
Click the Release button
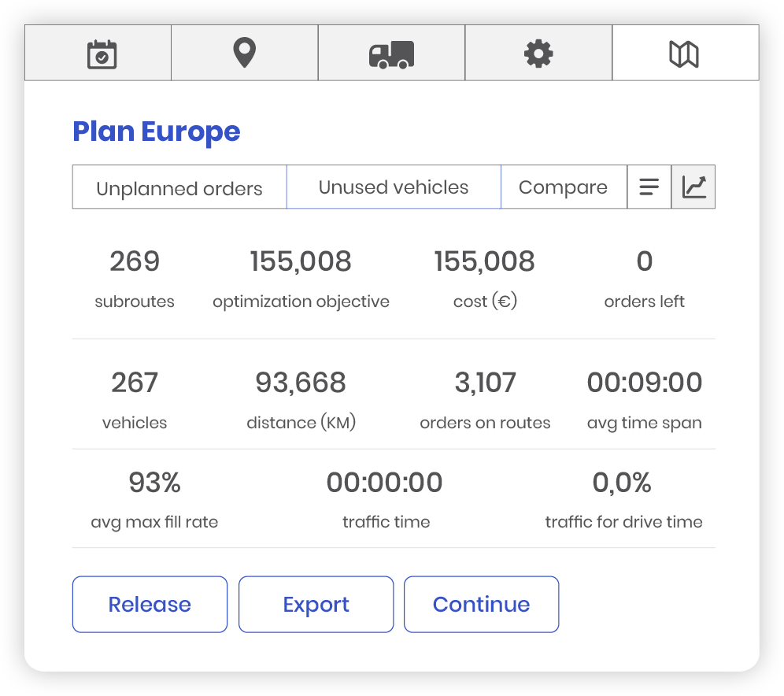pos(150,605)
